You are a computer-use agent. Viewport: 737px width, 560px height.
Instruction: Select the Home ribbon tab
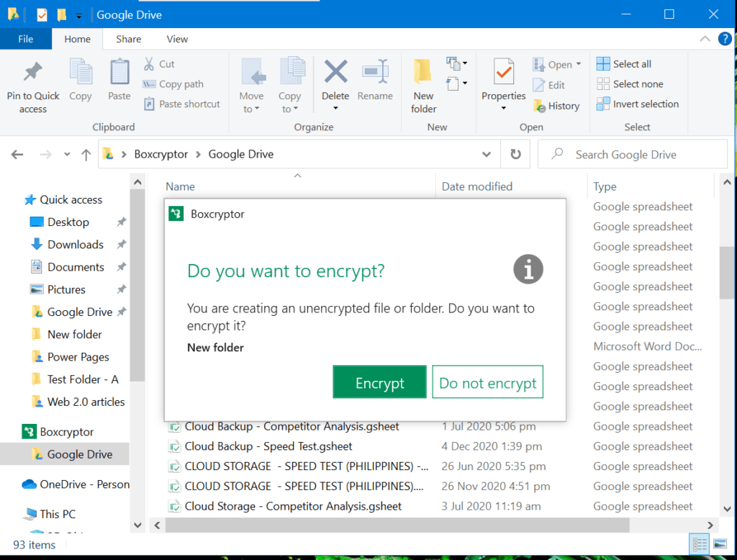pos(78,39)
